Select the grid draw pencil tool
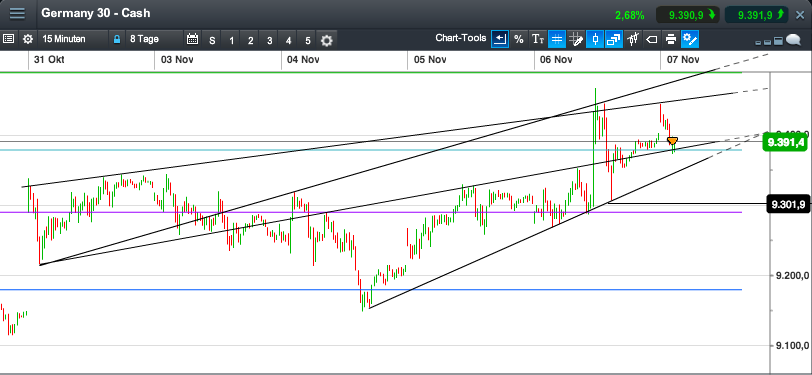Image resolution: width=812 pixels, height=375 pixels. point(576,39)
